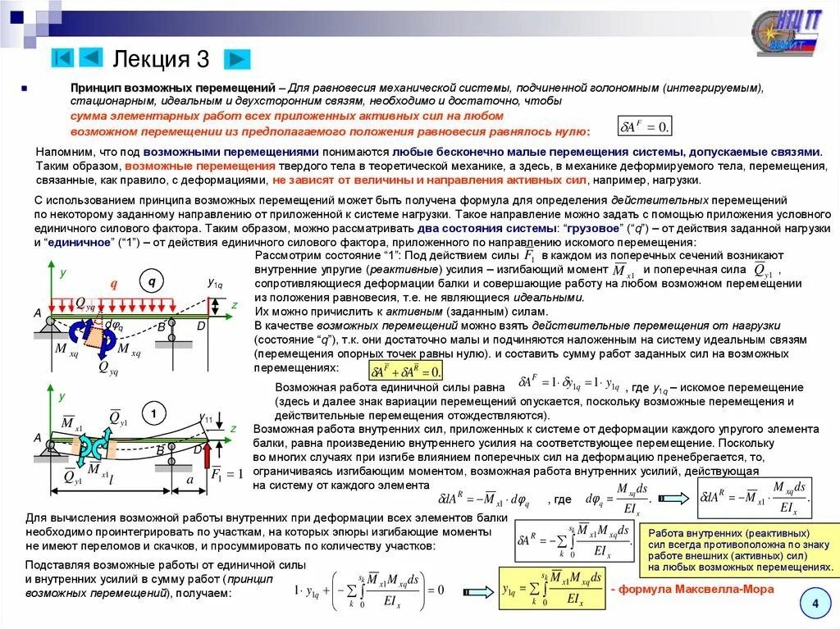The height and width of the screenshot is (629, 840).
Task: Click 'Принцип возможных перемещений' bold heading
Action: pos(173,87)
